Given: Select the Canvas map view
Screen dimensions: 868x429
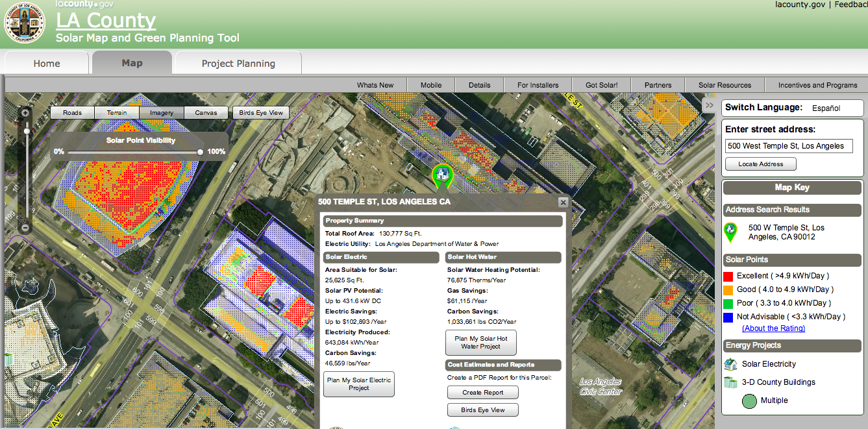Looking at the screenshot, I should tap(206, 113).
